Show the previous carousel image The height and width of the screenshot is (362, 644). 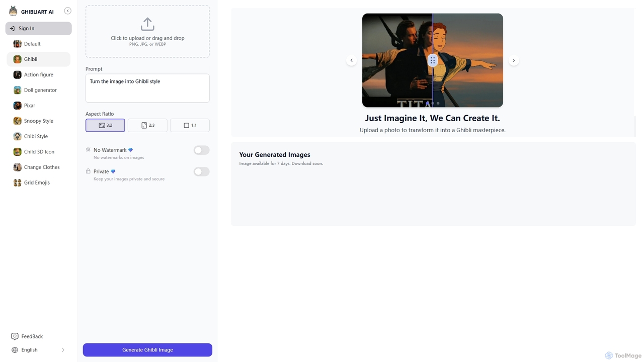(351, 60)
